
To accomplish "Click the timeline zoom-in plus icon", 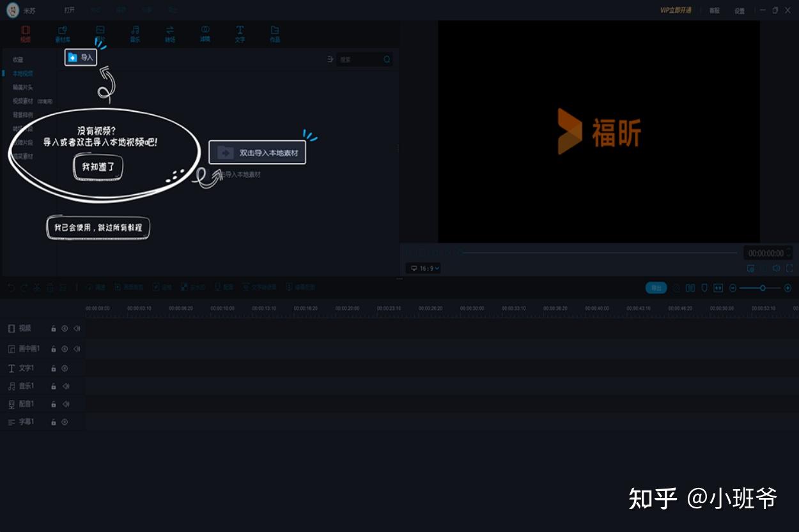I will click(x=787, y=288).
